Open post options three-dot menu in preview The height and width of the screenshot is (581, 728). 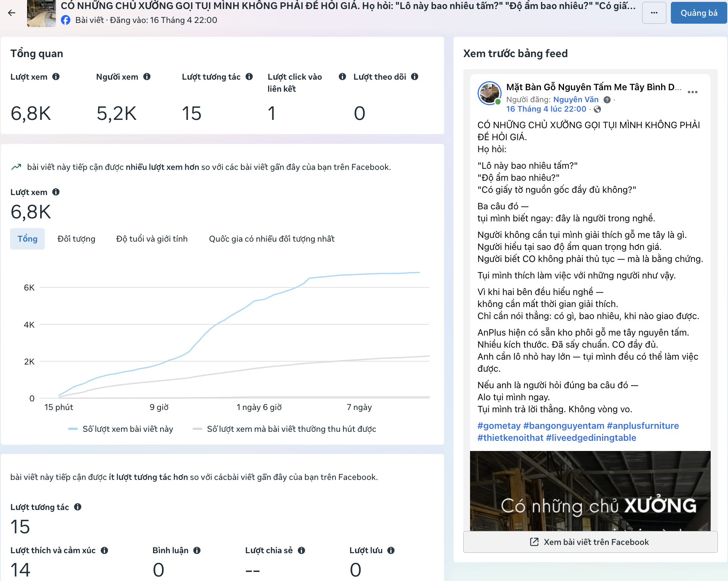point(693,92)
